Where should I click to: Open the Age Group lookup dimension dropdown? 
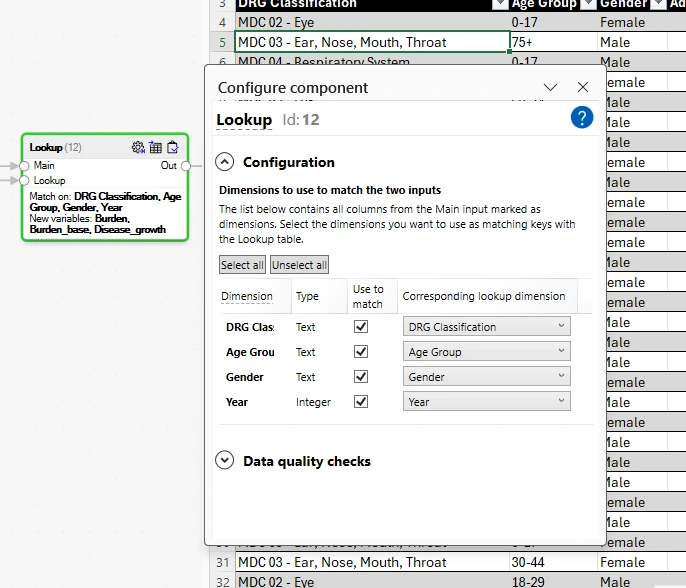point(486,351)
